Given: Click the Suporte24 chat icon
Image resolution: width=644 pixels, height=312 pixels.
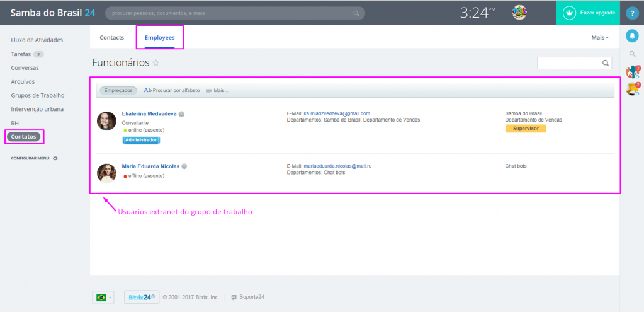Looking at the screenshot, I should 234,298.
